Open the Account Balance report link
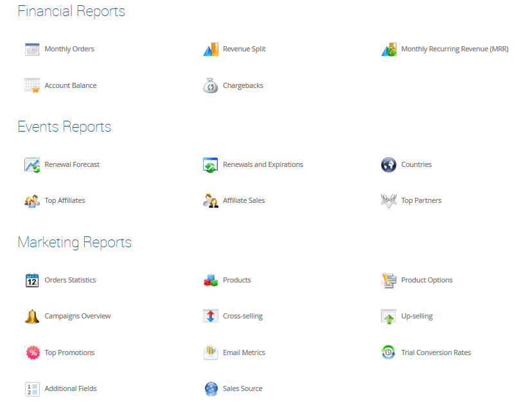This screenshot has width=532, height=409. coord(70,86)
